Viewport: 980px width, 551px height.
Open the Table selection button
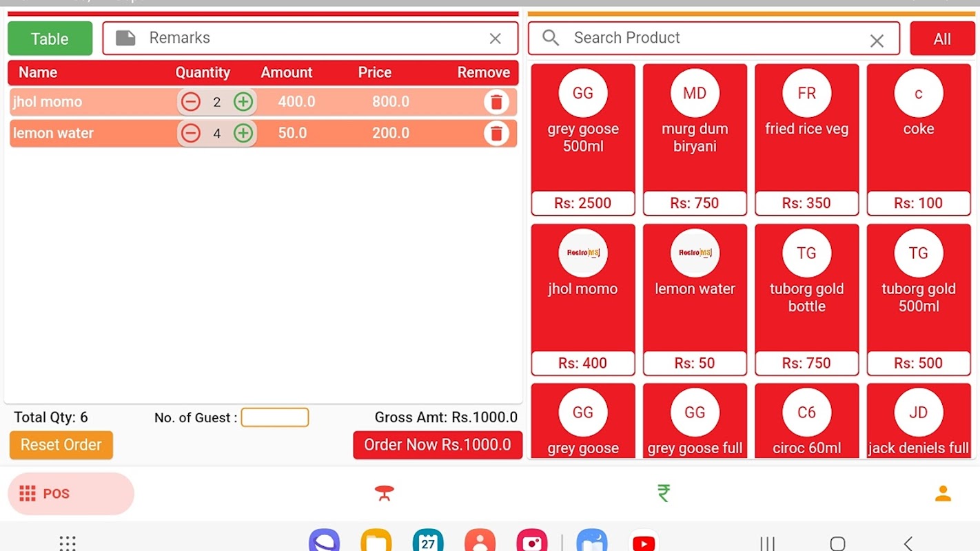tap(50, 39)
